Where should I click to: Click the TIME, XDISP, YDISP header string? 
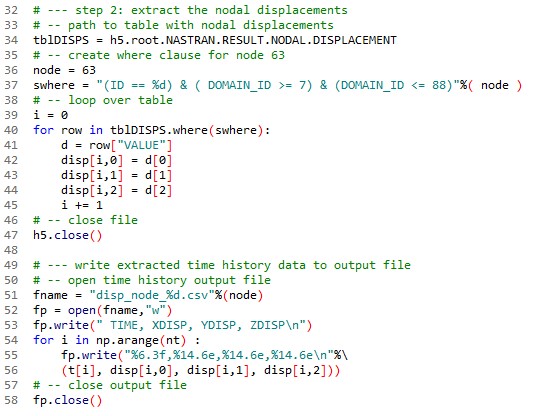(x=201, y=325)
